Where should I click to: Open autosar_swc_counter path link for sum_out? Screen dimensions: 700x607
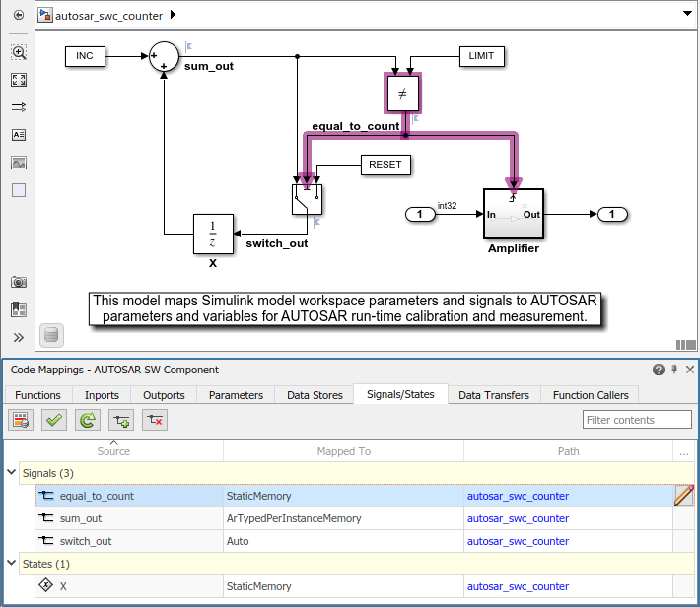pos(518,518)
